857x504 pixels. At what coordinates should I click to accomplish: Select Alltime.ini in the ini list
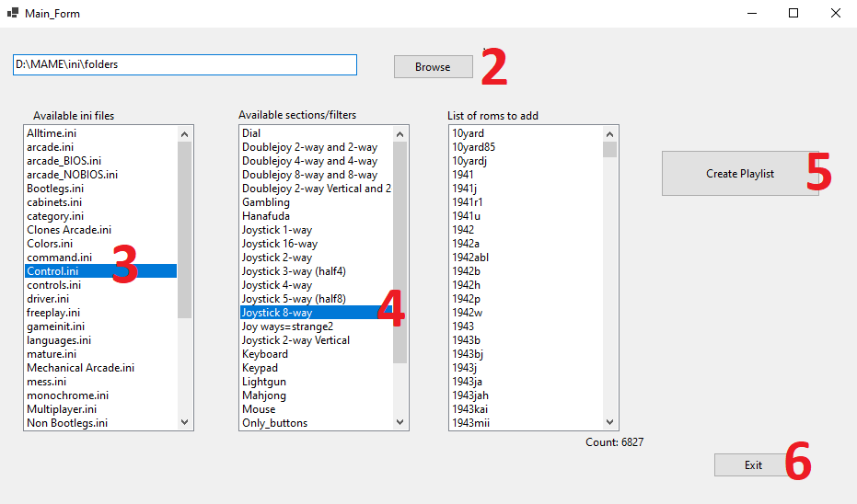(x=100, y=133)
